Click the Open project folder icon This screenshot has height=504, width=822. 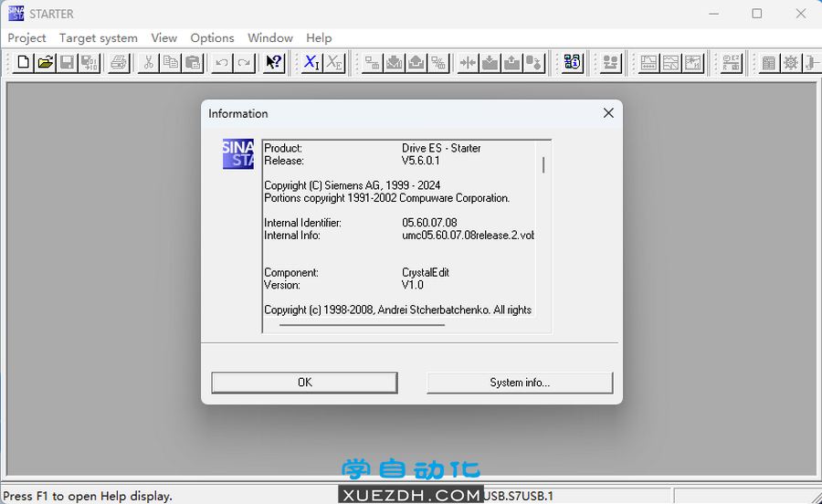(x=45, y=63)
